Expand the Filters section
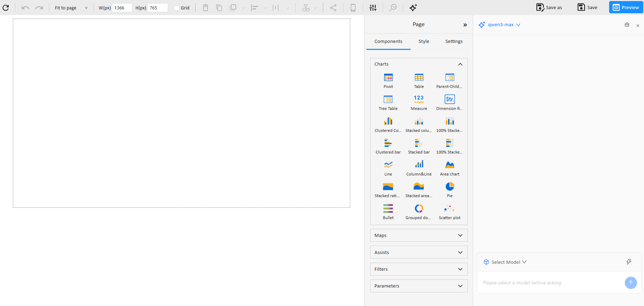 (419, 269)
